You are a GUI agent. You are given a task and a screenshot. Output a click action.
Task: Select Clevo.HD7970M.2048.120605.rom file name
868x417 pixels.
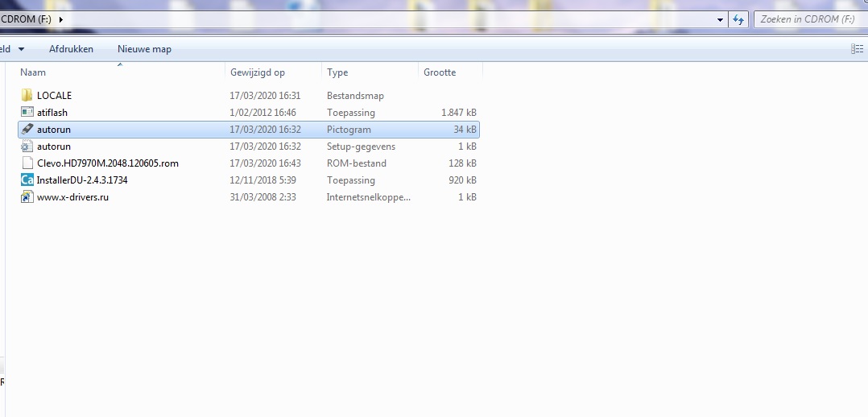[107, 163]
